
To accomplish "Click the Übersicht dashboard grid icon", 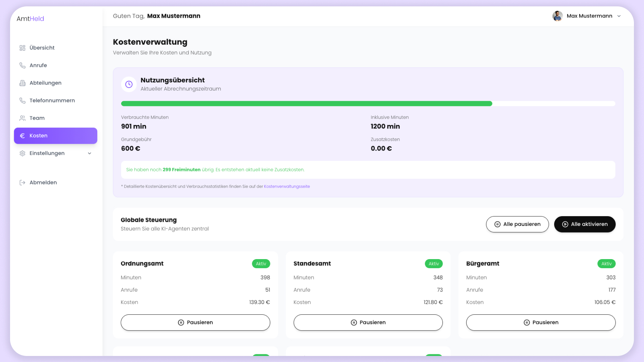I will (x=22, y=48).
